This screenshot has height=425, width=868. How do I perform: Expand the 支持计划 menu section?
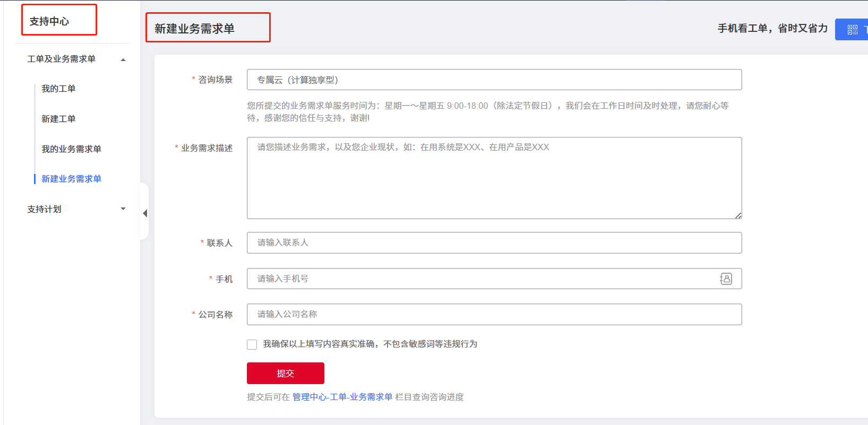pyautogui.click(x=123, y=209)
